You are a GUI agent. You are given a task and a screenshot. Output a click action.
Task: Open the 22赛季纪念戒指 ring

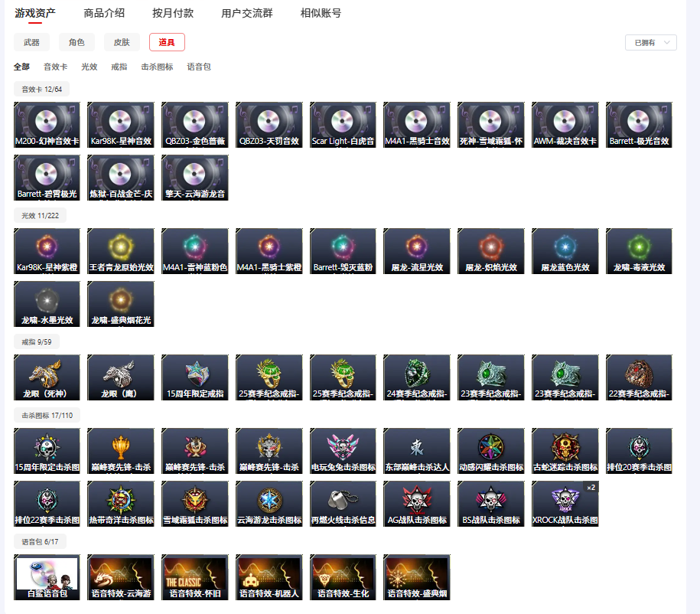point(639,377)
